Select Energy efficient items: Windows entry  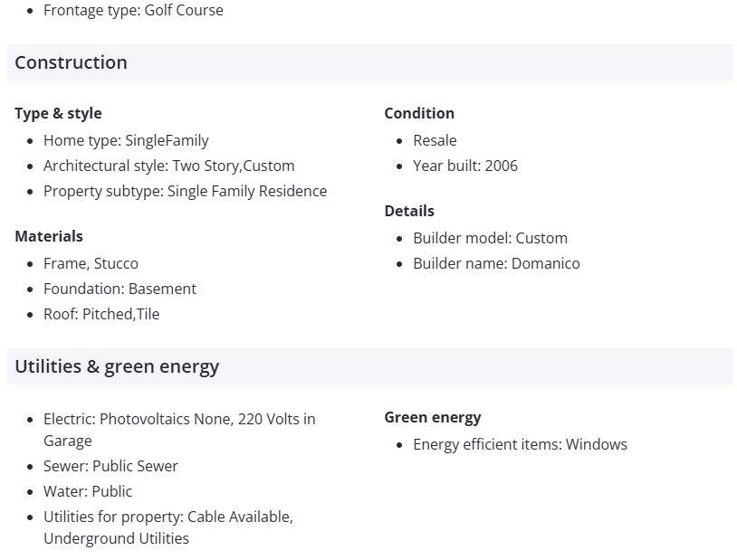pyautogui.click(x=520, y=444)
